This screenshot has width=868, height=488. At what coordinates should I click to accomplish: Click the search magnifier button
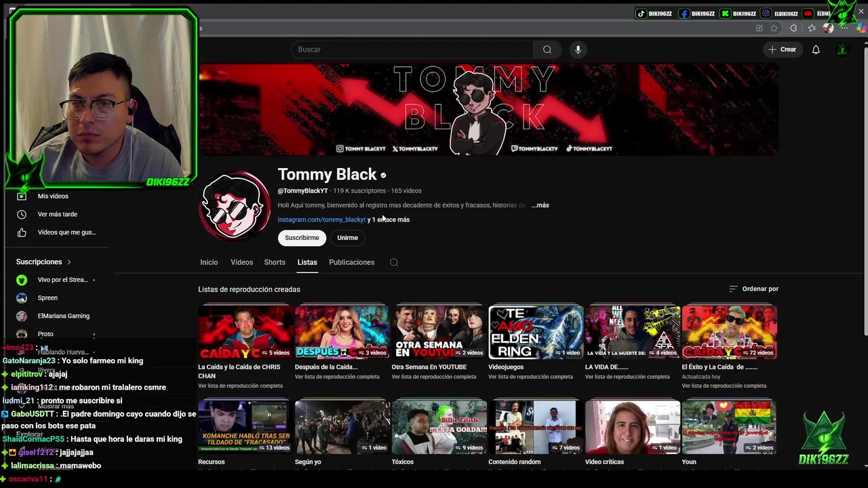(x=547, y=49)
